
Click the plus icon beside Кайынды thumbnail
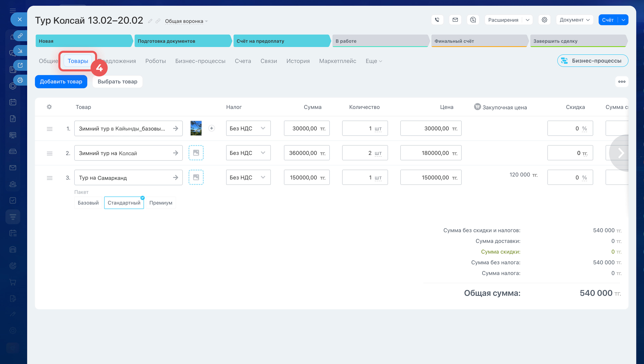[x=212, y=128]
